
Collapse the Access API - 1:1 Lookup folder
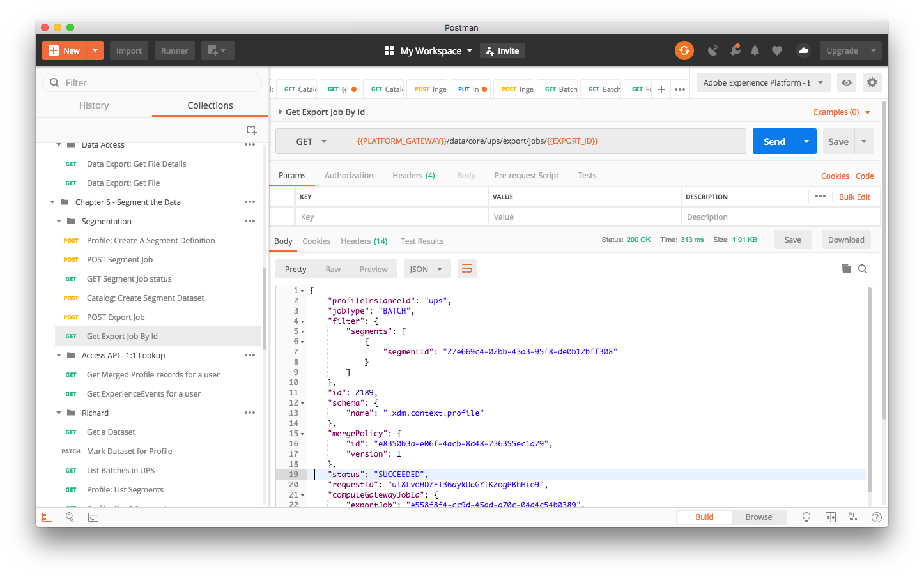pos(59,355)
